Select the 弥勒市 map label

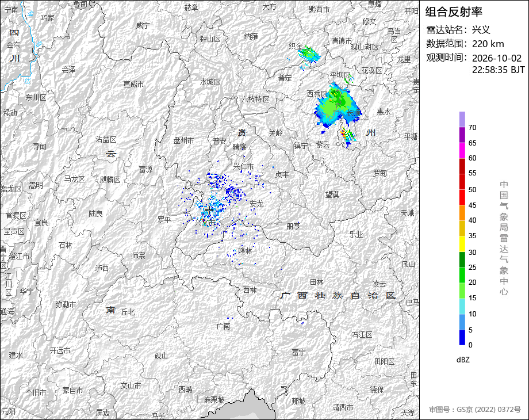coord(66,304)
